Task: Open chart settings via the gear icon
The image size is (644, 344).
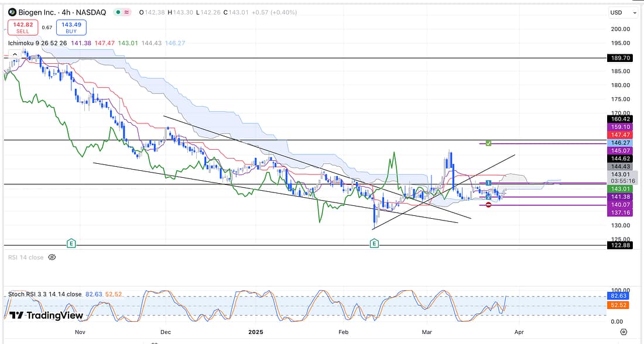Action: (x=624, y=332)
